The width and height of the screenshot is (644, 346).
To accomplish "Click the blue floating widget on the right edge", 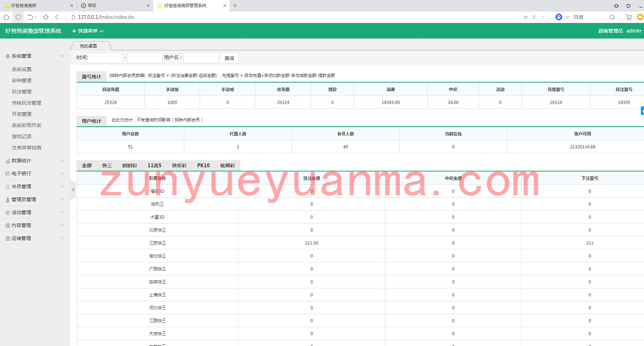I will coord(642,111).
